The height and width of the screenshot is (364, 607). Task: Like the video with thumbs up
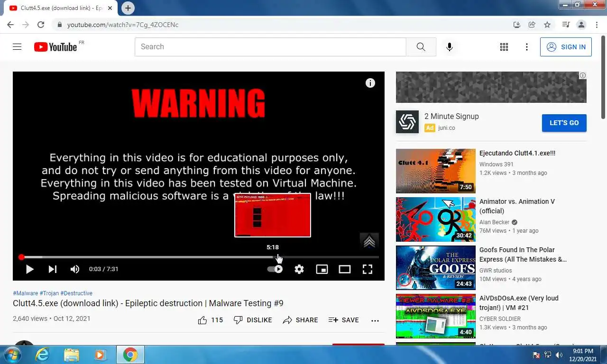click(210, 320)
